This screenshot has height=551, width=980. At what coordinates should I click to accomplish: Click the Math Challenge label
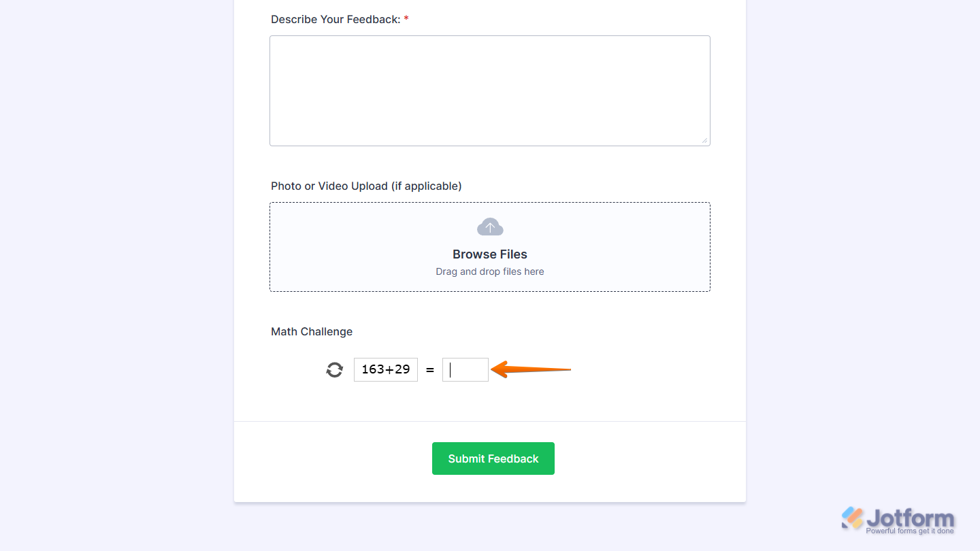tap(311, 331)
